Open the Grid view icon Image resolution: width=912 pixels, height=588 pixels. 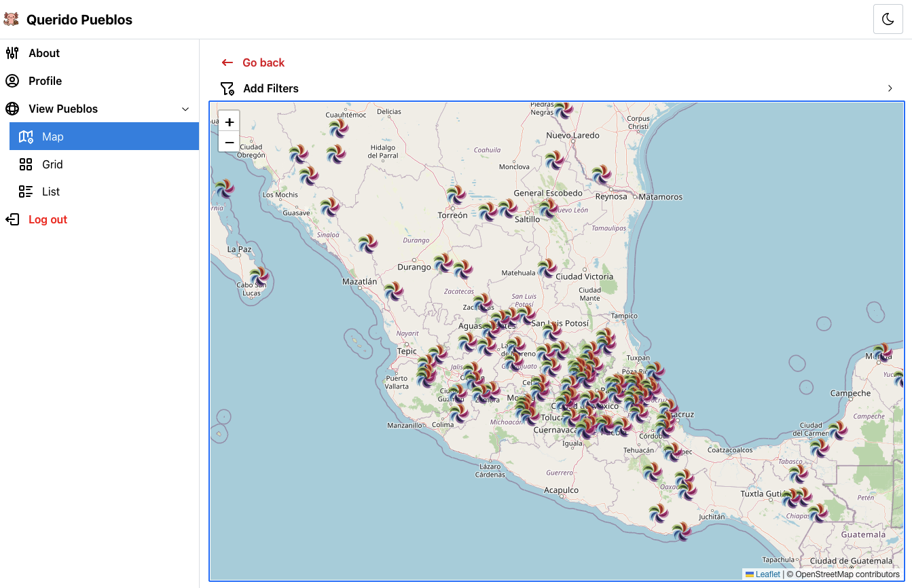26,164
